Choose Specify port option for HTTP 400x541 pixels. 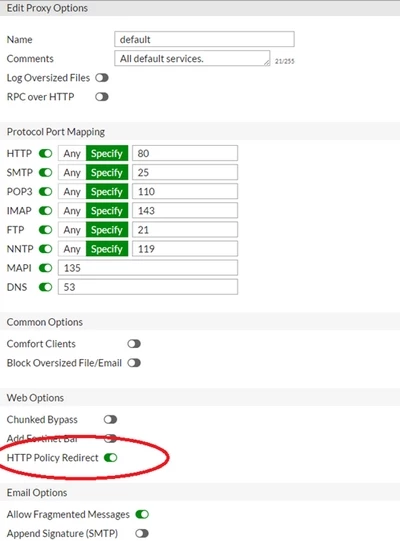tap(107, 154)
